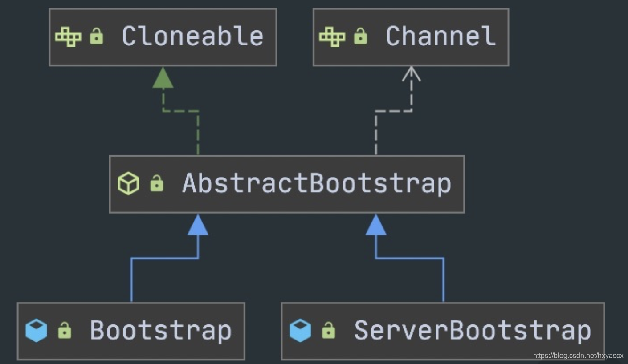Screen dimensions: 628x364
Task: Click the lock icon beside Bootstrap
Action: coord(65,330)
